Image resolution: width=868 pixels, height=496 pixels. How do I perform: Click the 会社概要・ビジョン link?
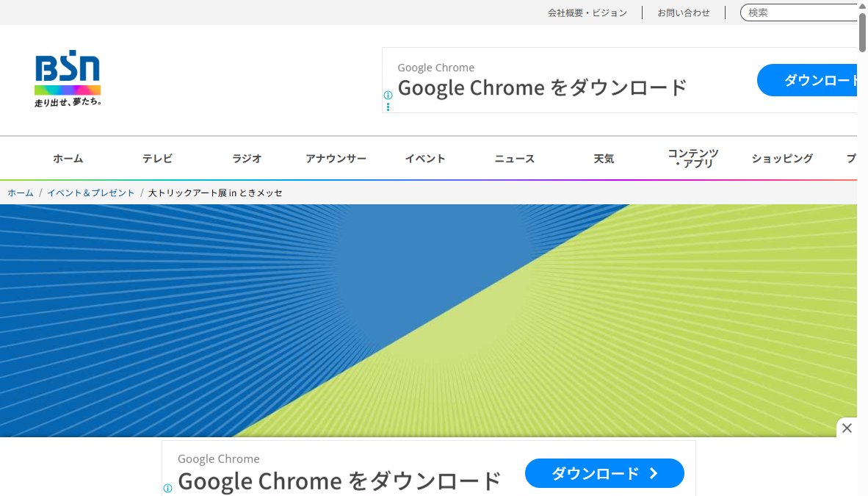(587, 12)
